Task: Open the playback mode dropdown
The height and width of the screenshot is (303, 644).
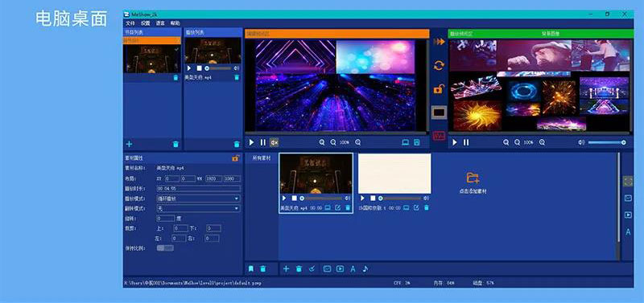Action: pyautogui.click(x=198, y=199)
